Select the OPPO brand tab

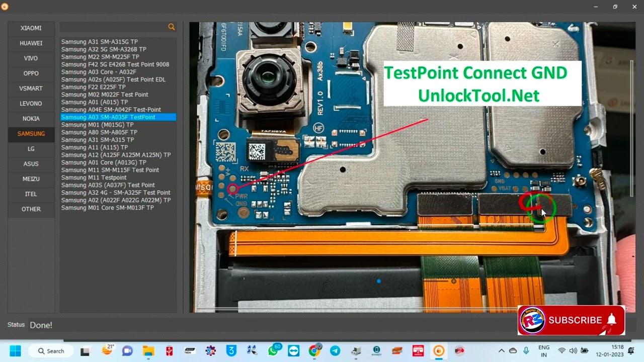(x=31, y=73)
